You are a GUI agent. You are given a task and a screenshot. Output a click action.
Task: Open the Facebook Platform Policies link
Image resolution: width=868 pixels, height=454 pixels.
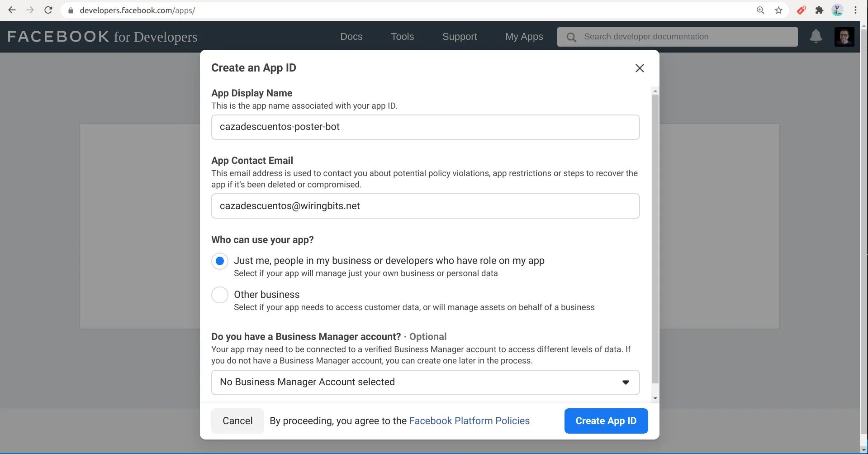(x=469, y=421)
